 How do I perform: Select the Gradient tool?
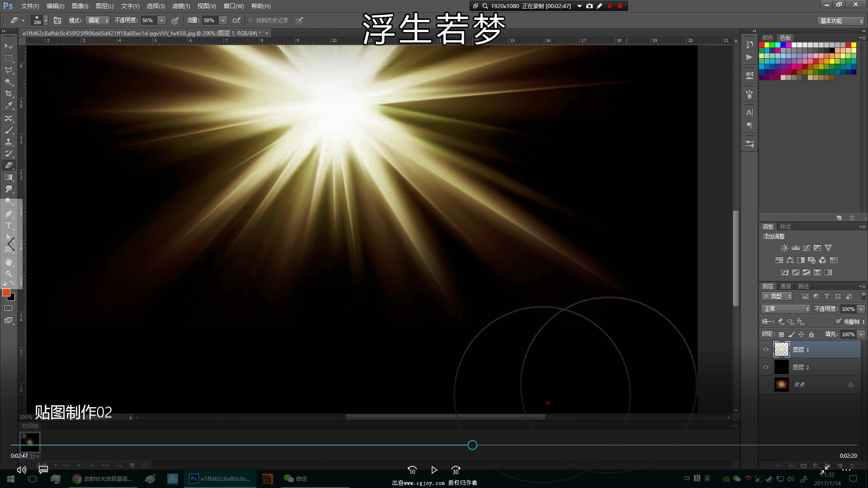coord(9,177)
